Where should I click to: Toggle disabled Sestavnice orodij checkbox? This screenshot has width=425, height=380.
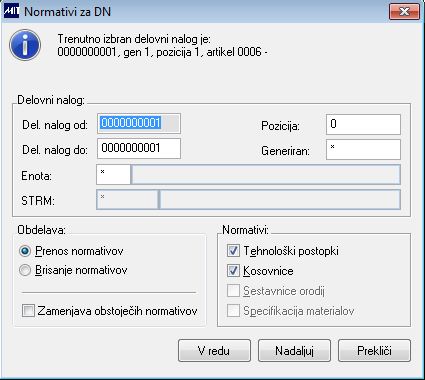tap(233, 291)
